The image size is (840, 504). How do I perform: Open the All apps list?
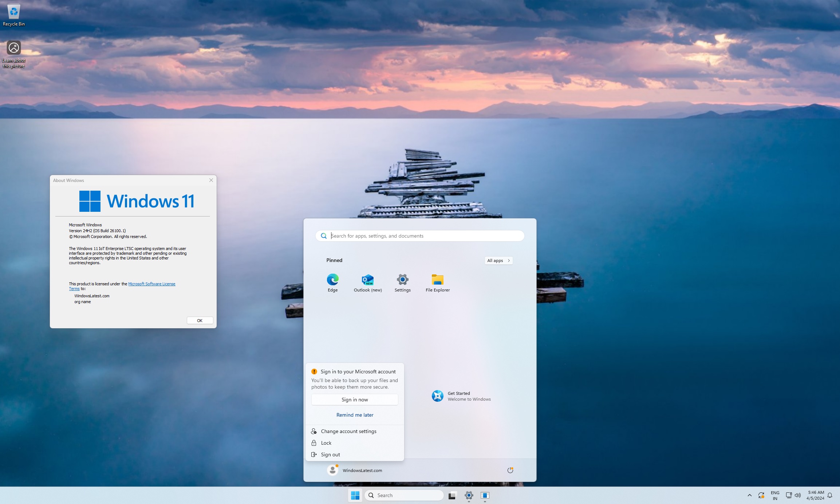pos(498,260)
